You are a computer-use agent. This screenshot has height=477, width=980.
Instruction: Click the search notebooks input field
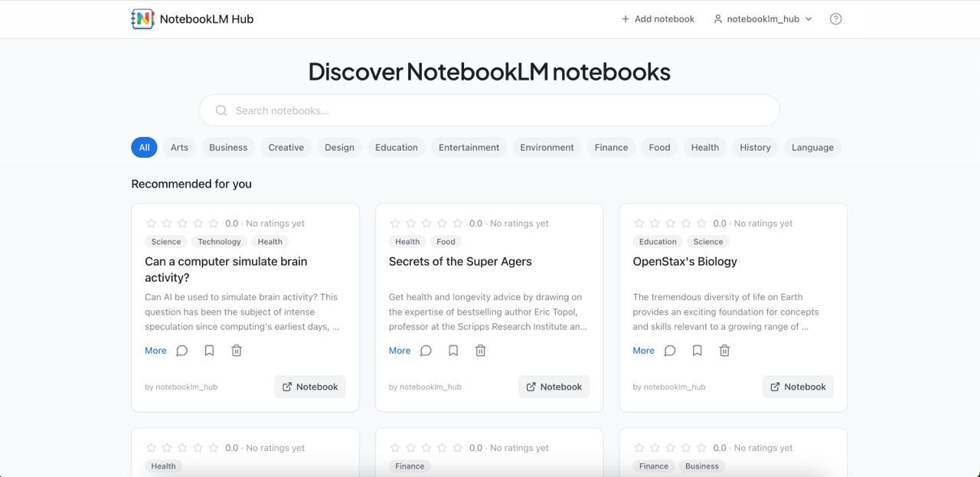click(489, 110)
